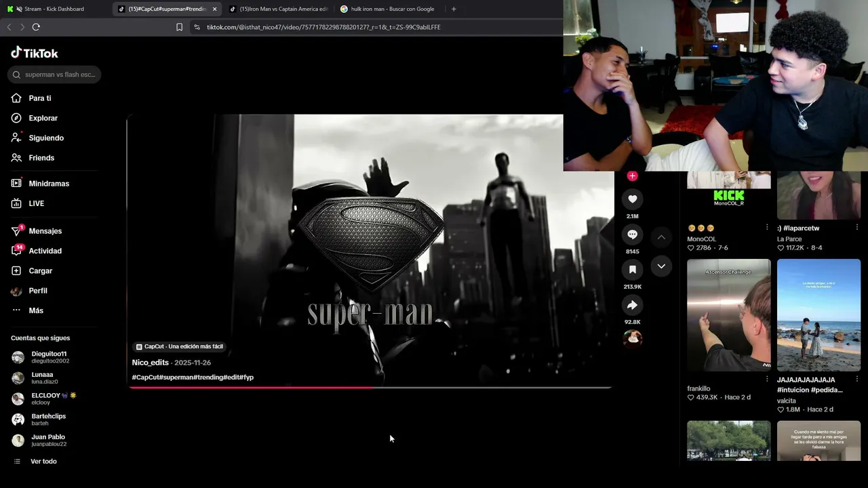The height and width of the screenshot is (488, 868).
Task: Open the Explorar compass page
Action: click(35, 118)
